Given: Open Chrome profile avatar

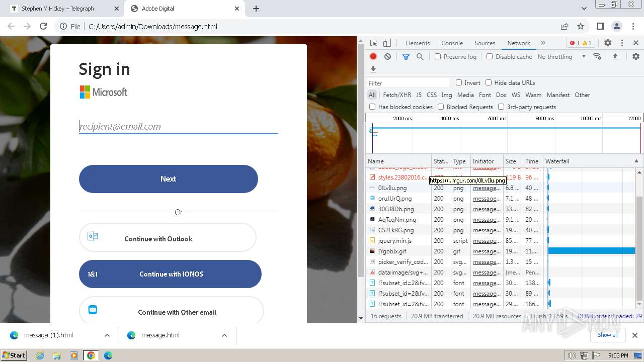Looking at the screenshot, I should [617, 26].
